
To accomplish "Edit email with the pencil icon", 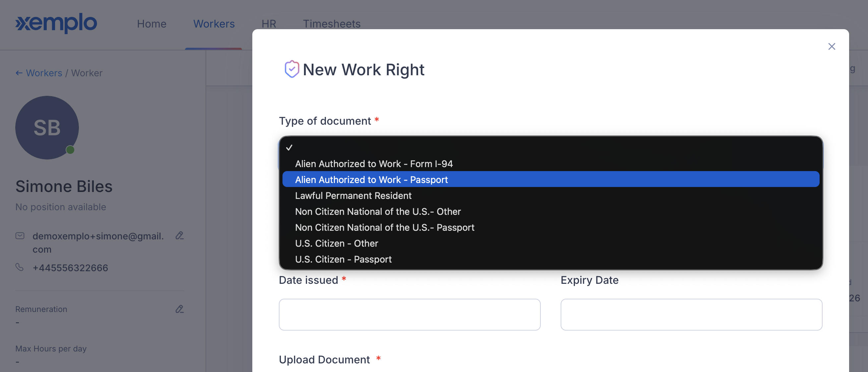I will [179, 235].
